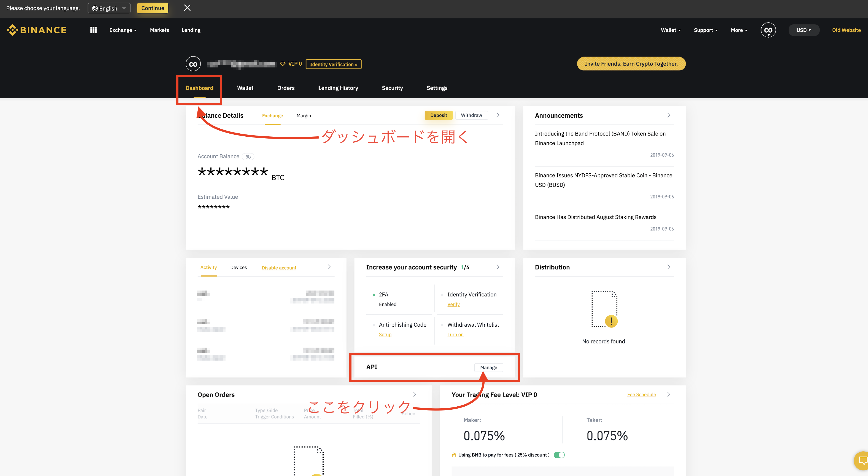Click Turn on Withdrawal Whitelist link

pyautogui.click(x=455, y=334)
